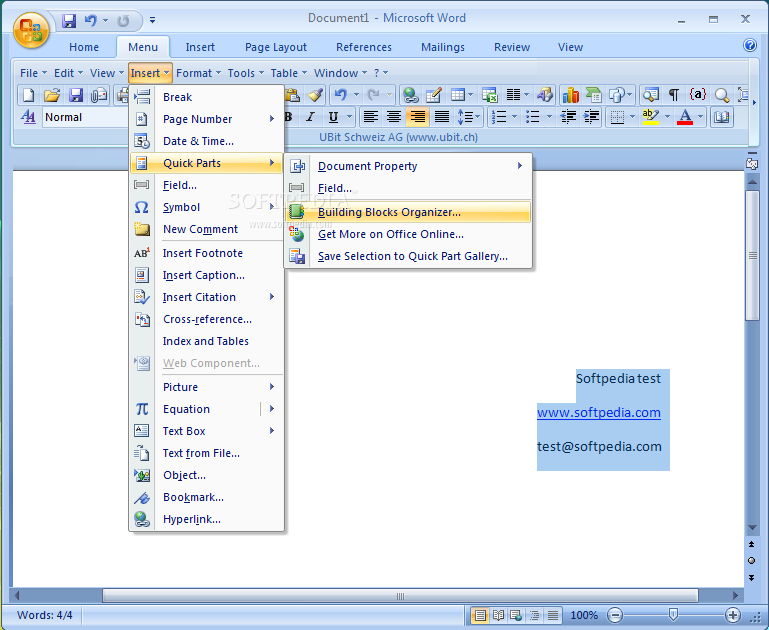This screenshot has width=769, height=630.
Task: Click the zoom out minus button
Action: (x=615, y=615)
